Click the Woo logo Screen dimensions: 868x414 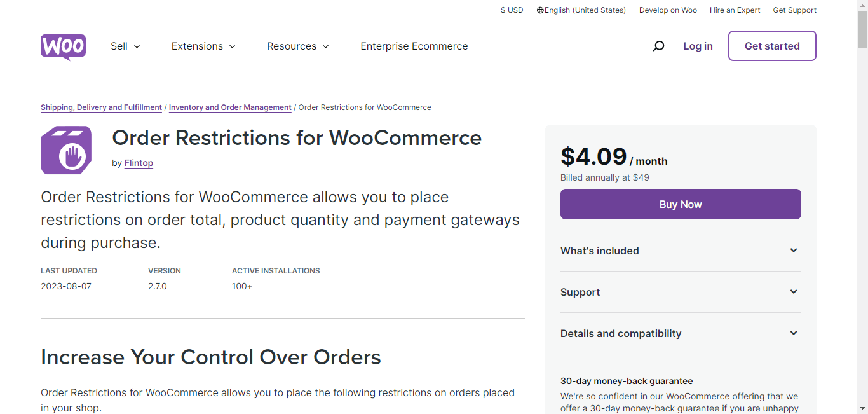pyautogui.click(x=63, y=47)
